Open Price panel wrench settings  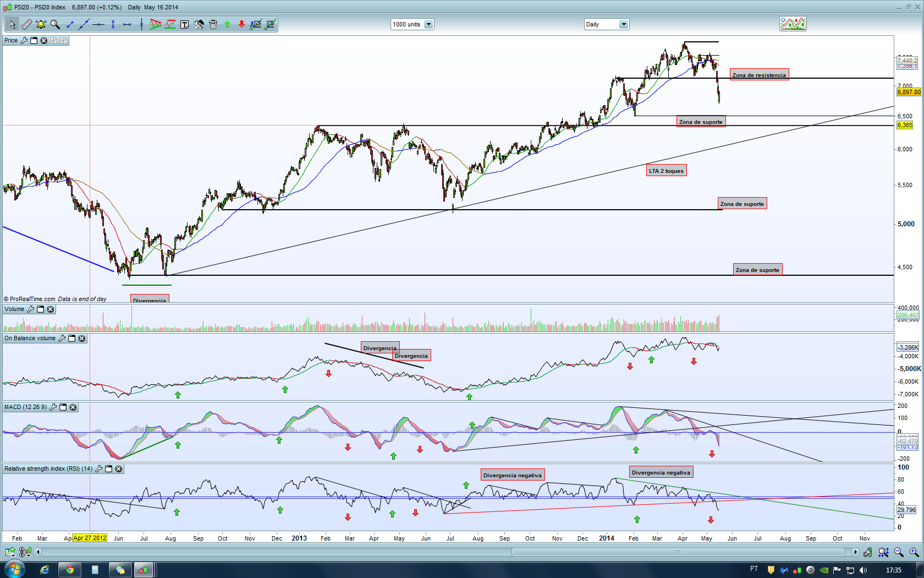24,40
